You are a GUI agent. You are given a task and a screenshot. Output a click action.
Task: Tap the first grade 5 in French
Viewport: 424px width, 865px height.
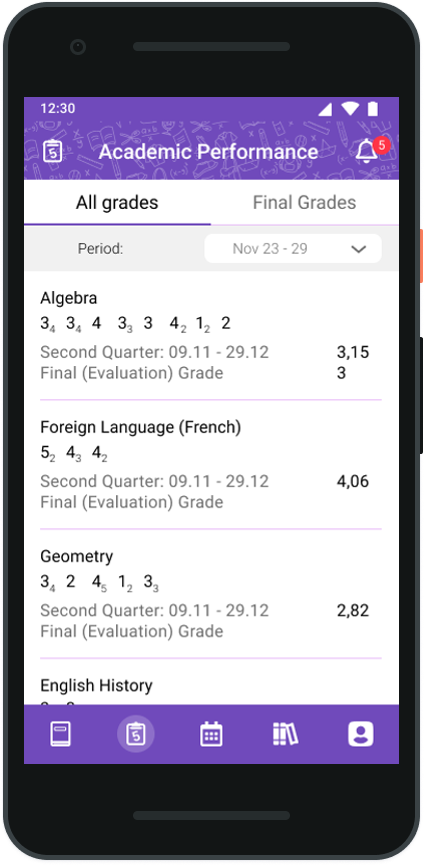47,453
